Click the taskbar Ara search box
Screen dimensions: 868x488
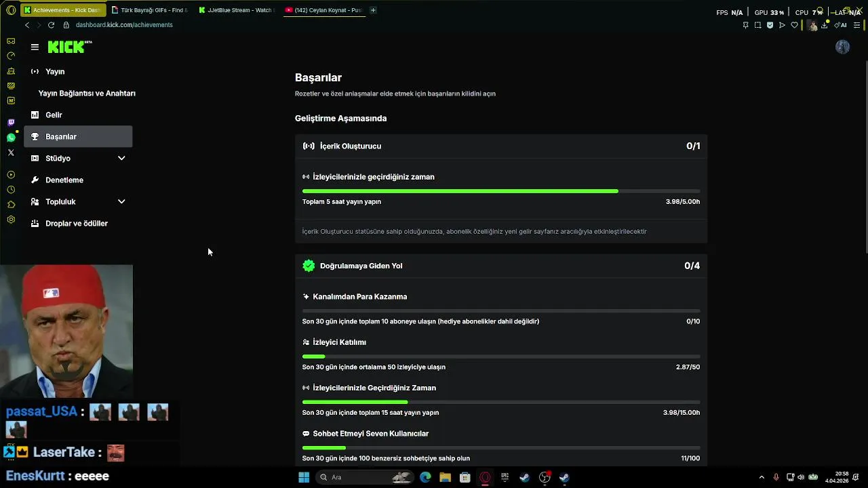click(365, 477)
